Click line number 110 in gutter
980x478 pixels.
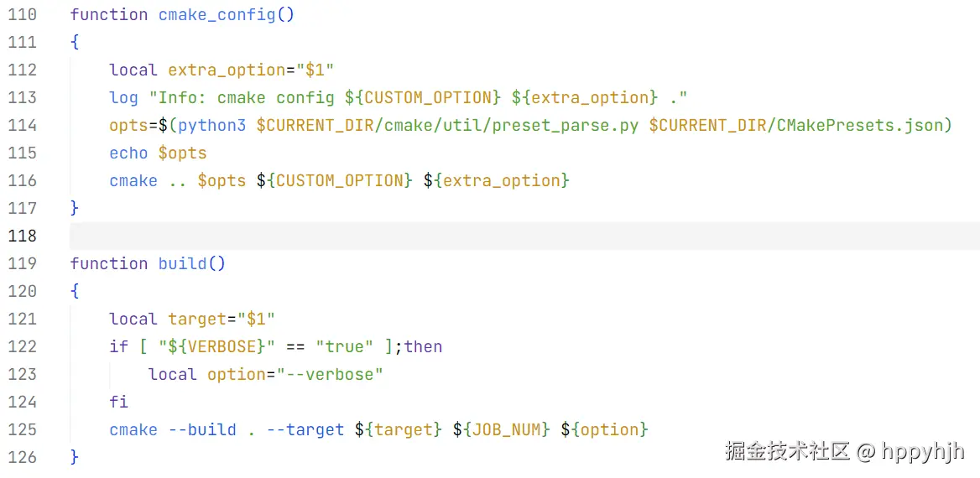[x=22, y=14]
